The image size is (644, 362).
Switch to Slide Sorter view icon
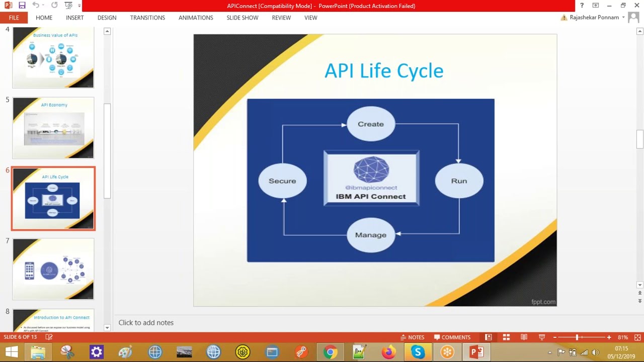point(506,337)
